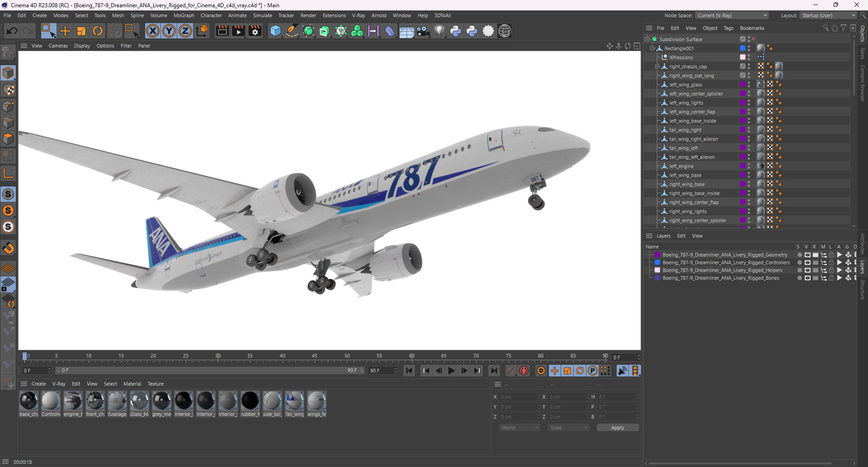Click the MoGraph cloner icon in toolbar

click(x=357, y=31)
